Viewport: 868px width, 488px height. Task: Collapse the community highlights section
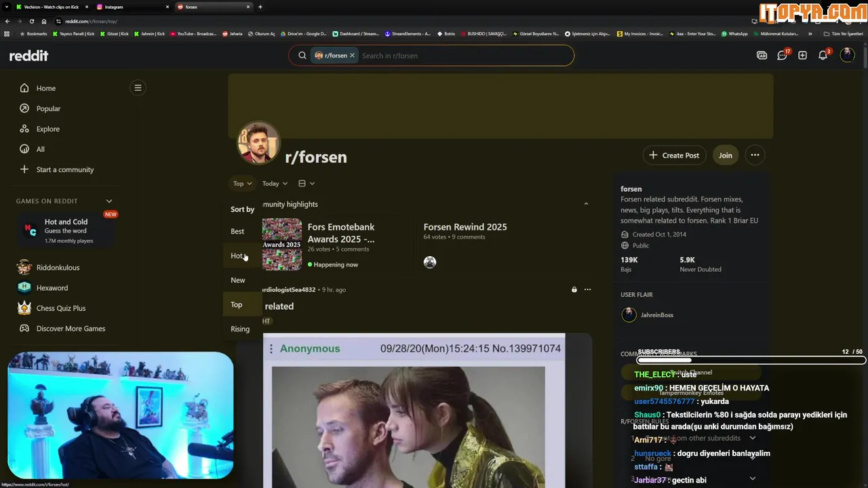(586, 204)
